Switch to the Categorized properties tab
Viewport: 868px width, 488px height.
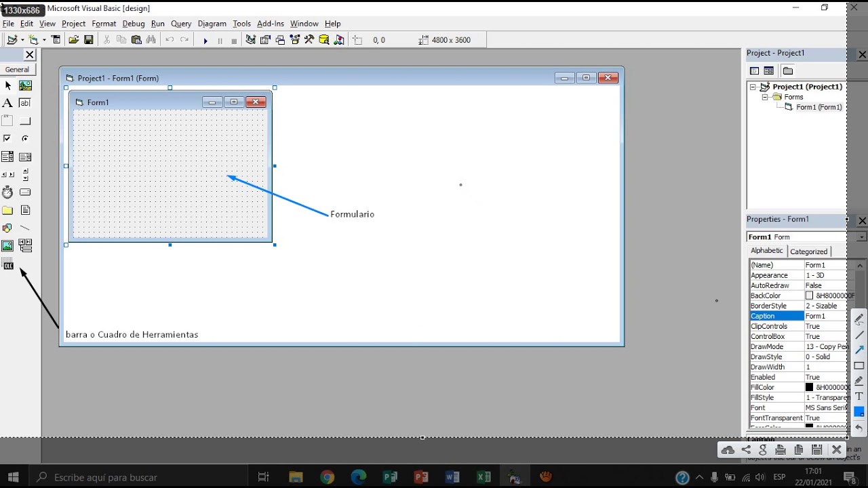(809, 251)
